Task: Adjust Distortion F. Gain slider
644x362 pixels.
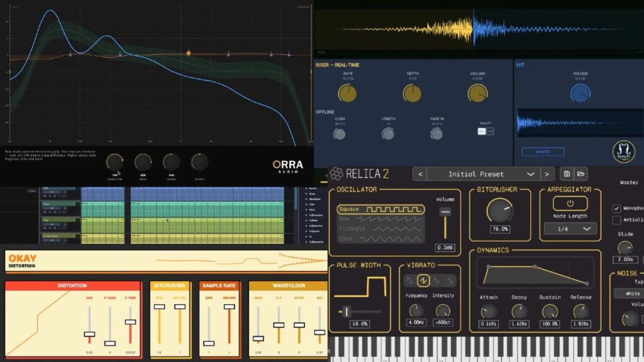Action: pos(109,343)
